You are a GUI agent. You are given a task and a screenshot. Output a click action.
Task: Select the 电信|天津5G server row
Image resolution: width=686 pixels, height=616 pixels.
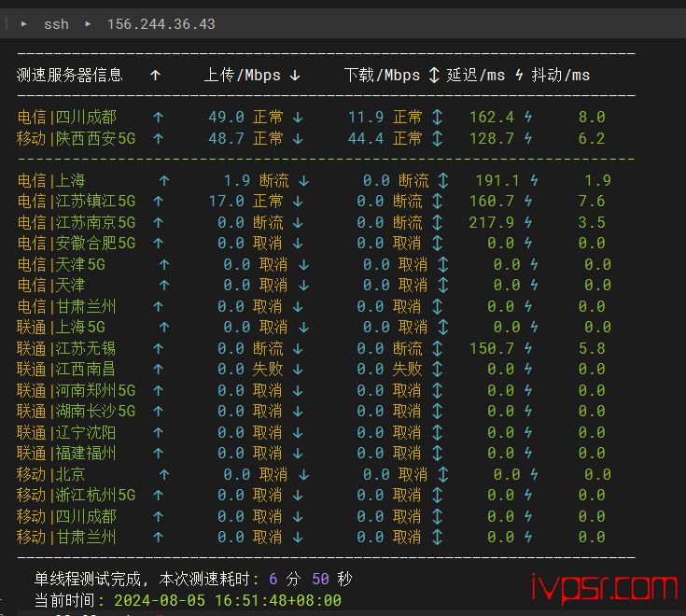click(315, 264)
